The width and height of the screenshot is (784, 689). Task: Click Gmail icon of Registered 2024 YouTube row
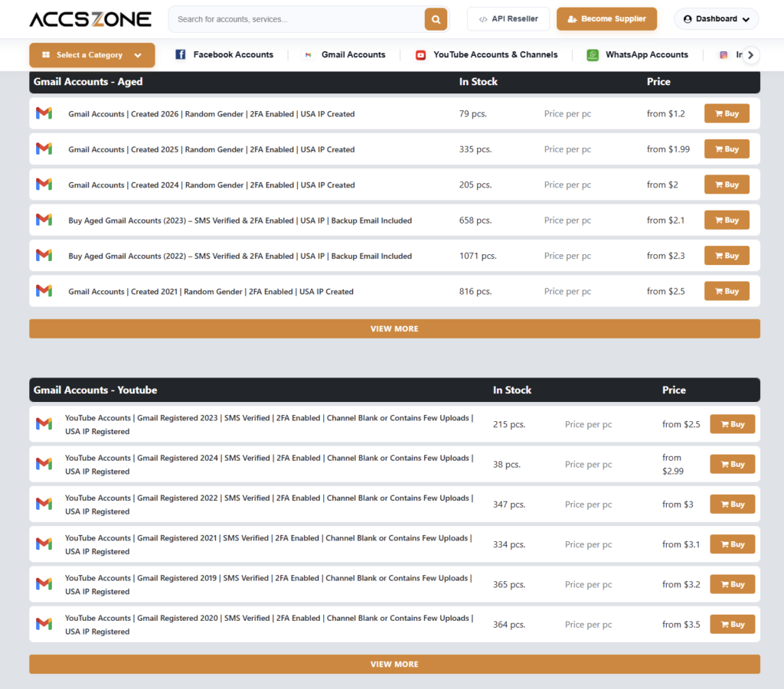[44, 464]
